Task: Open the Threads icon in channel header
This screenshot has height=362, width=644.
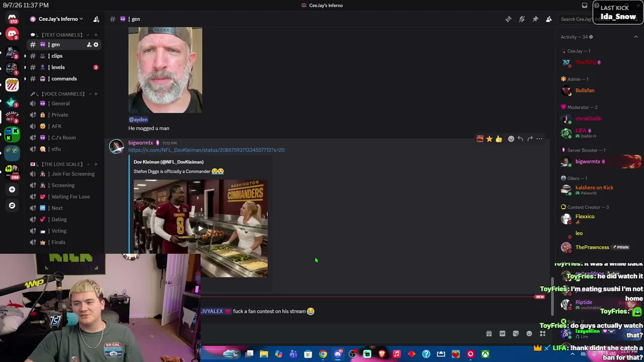Action: click(x=508, y=19)
